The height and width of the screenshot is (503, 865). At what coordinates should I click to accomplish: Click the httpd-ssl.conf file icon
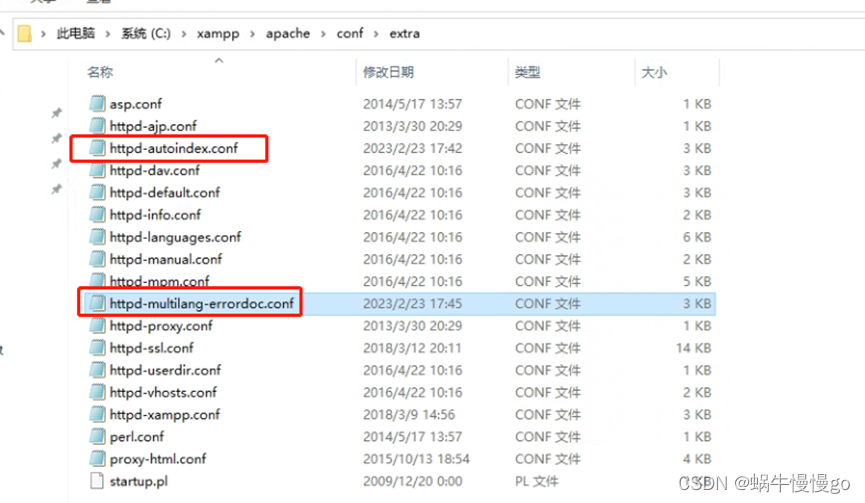pos(97,347)
